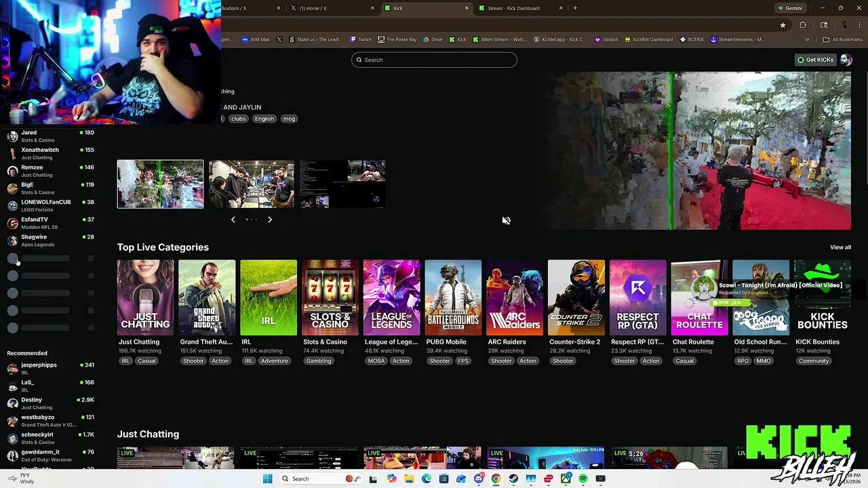Select the second featured stream thumbnail
This screenshot has width=868, height=488.
[x=252, y=184]
